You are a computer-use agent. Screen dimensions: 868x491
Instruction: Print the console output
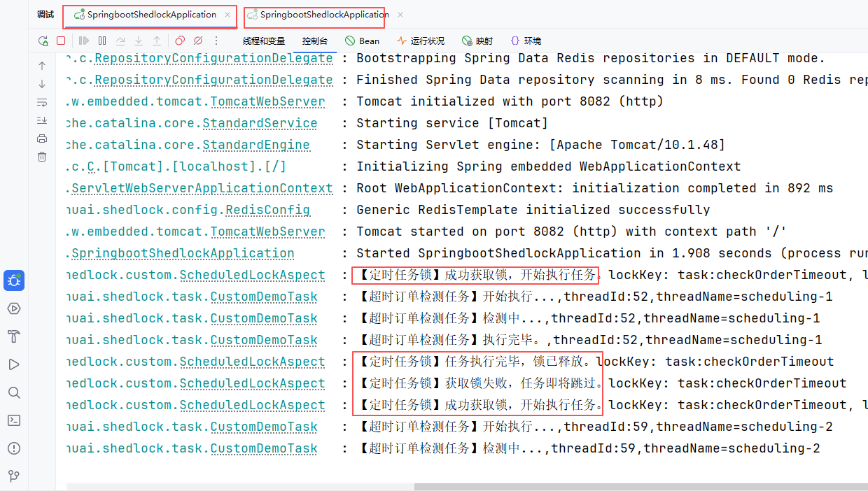pos(42,138)
